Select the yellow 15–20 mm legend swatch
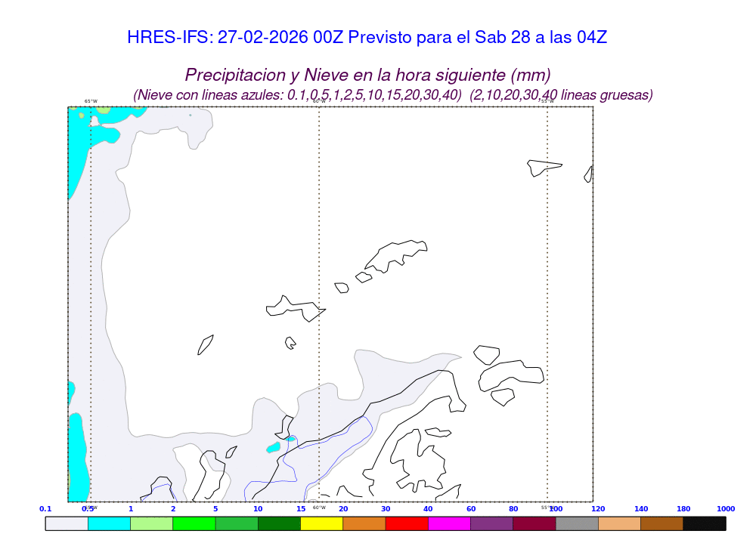Screen dimensions: 756x534 click(x=321, y=523)
